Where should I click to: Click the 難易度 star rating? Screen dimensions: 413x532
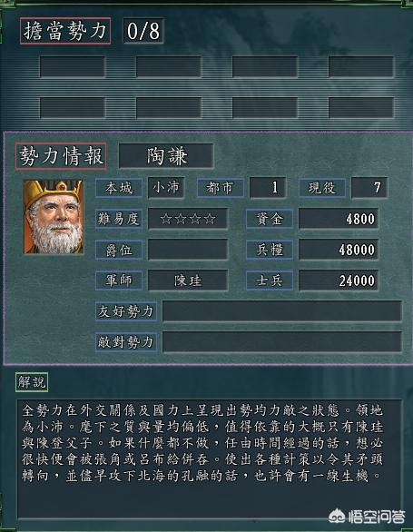tap(188, 219)
